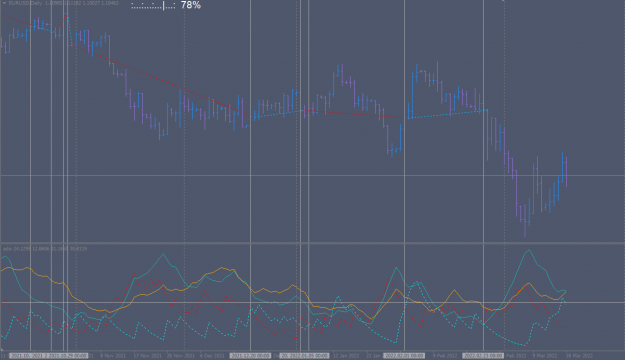Image resolution: width=625 pixels, height=360 pixels.
Task: Select the 2022.02.01 00:00 date label
Action: point(404,356)
